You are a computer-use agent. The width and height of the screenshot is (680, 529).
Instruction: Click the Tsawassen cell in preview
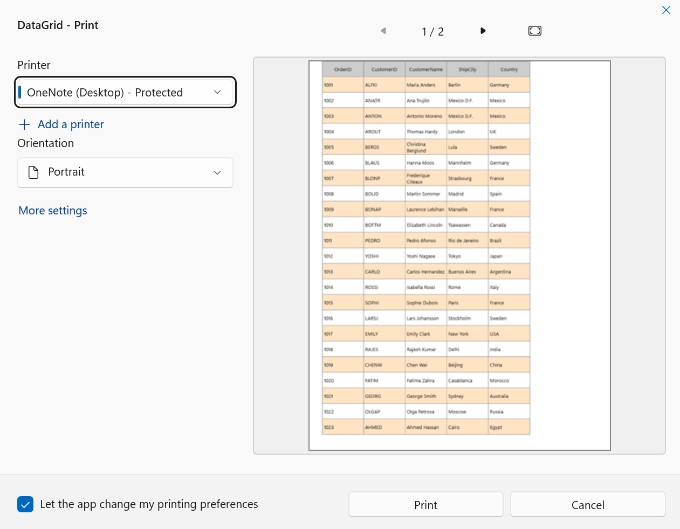tap(468, 225)
